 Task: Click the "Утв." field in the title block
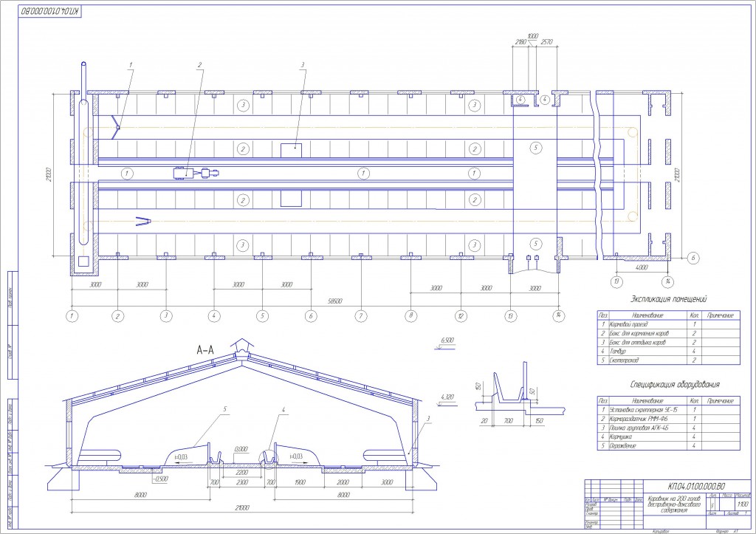tap(588, 527)
